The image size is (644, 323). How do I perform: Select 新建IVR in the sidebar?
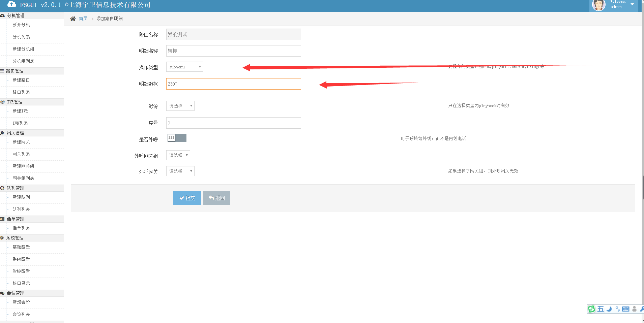tap(20, 111)
